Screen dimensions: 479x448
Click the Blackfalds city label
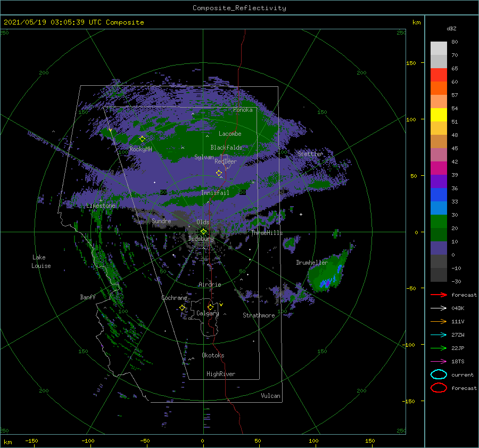coord(226,148)
